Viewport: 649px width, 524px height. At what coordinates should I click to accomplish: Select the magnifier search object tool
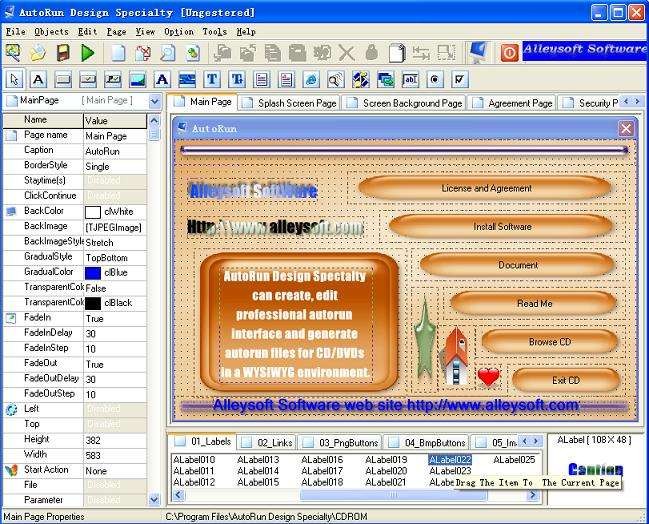[335, 79]
